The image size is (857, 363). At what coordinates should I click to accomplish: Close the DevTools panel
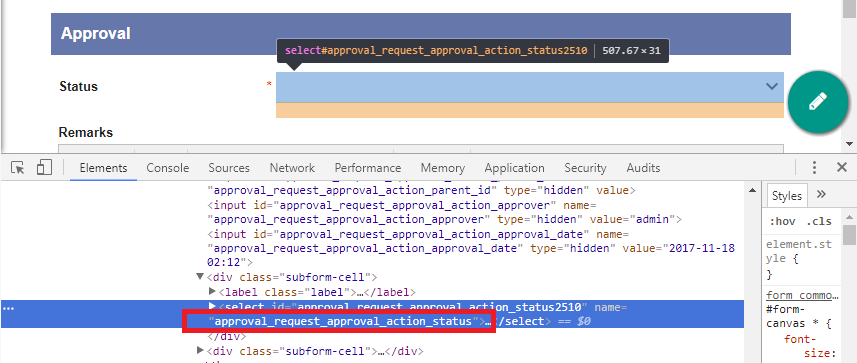842,167
